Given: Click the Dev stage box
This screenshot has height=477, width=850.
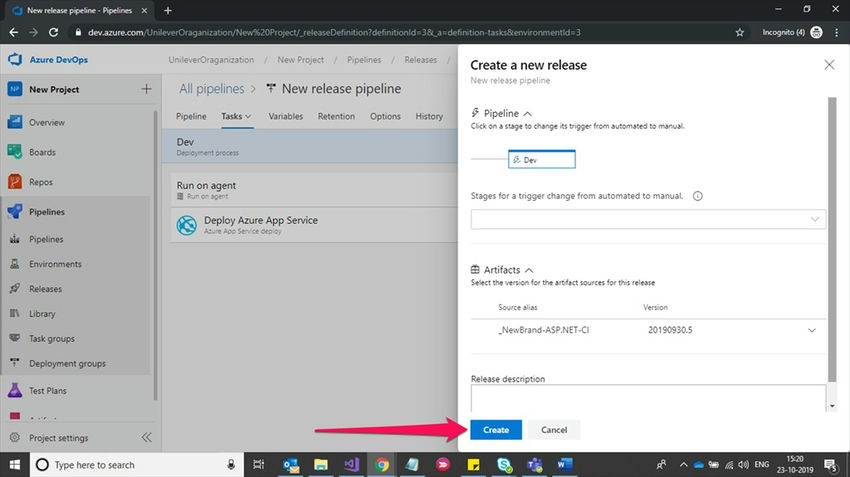Looking at the screenshot, I should pos(542,159).
